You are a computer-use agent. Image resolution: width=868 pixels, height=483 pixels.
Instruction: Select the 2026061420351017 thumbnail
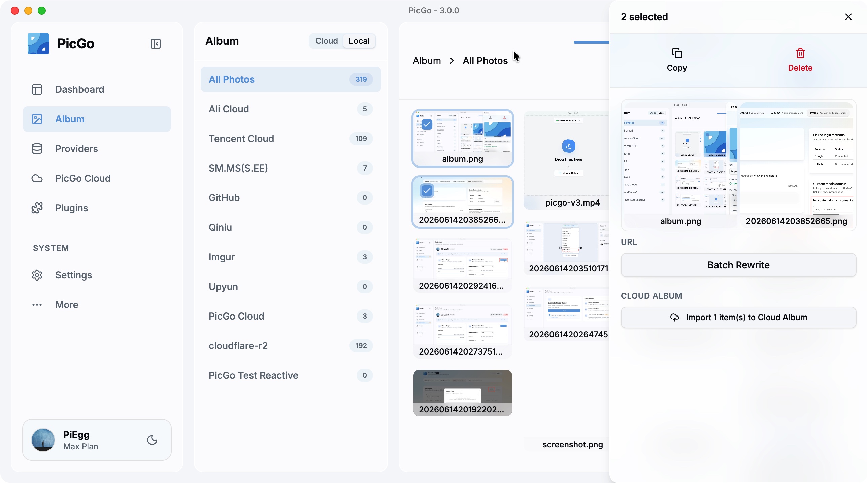pyautogui.click(x=567, y=248)
